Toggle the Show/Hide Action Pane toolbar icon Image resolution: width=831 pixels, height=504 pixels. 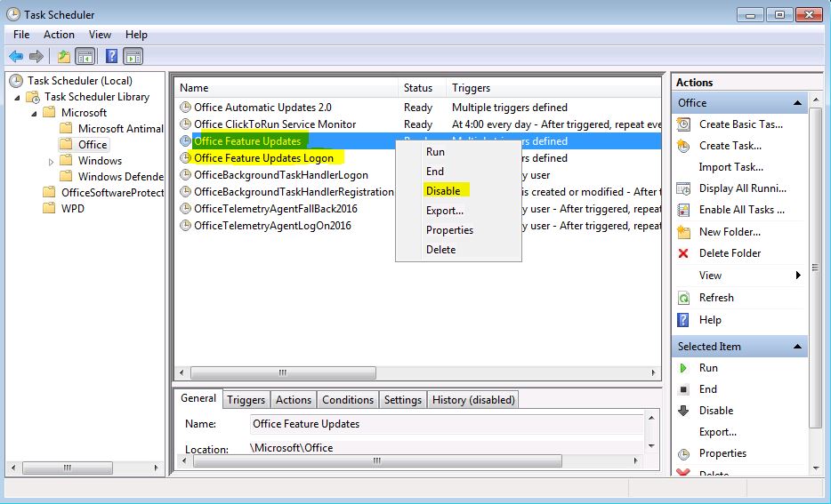[x=133, y=56]
